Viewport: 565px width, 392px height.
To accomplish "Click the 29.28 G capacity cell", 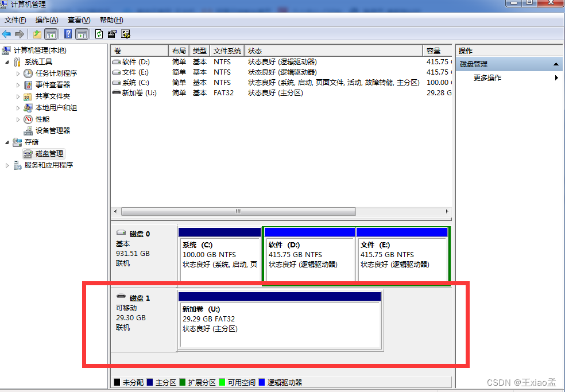I will click(x=439, y=93).
